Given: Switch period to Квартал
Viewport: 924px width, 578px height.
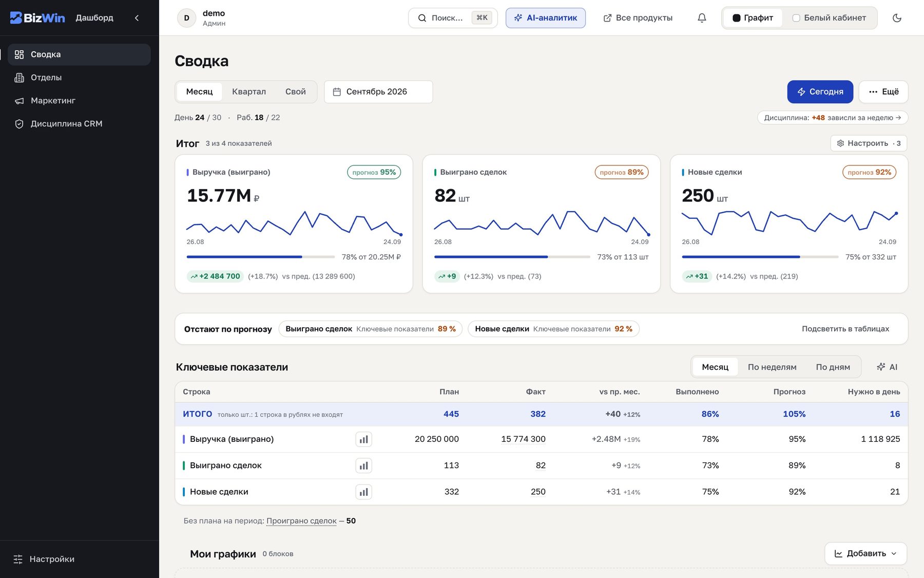Looking at the screenshot, I should (249, 91).
